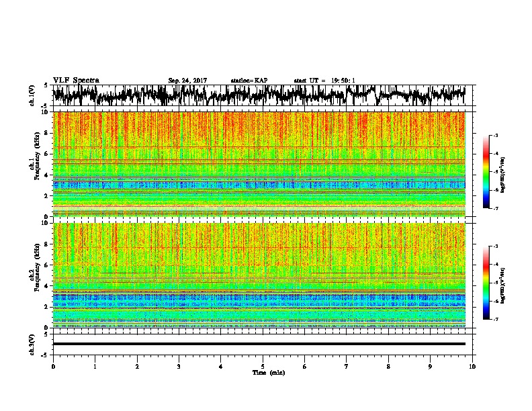Select the "start UT = 19:50:1" text
Screen dimensions: 532x411
324,81
